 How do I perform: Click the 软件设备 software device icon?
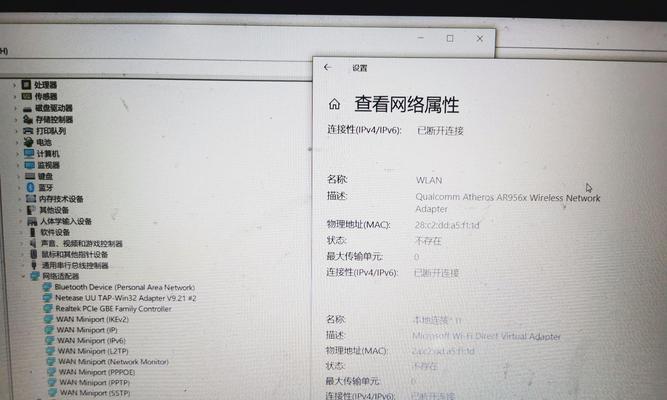tap(33, 232)
